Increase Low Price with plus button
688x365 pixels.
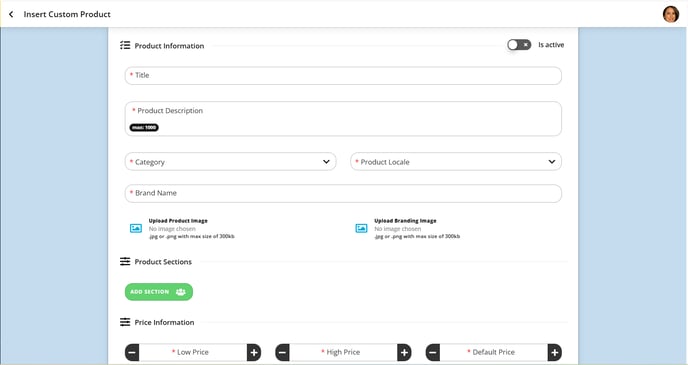tap(254, 352)
